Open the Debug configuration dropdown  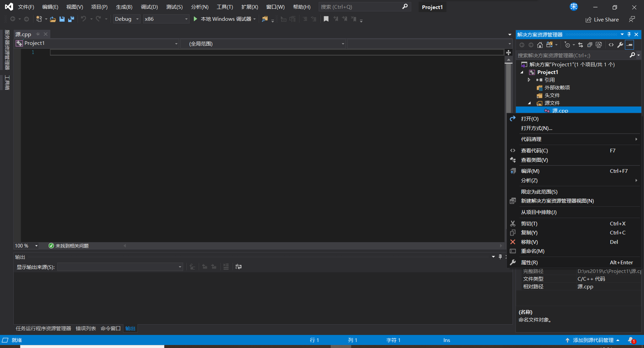127,19
